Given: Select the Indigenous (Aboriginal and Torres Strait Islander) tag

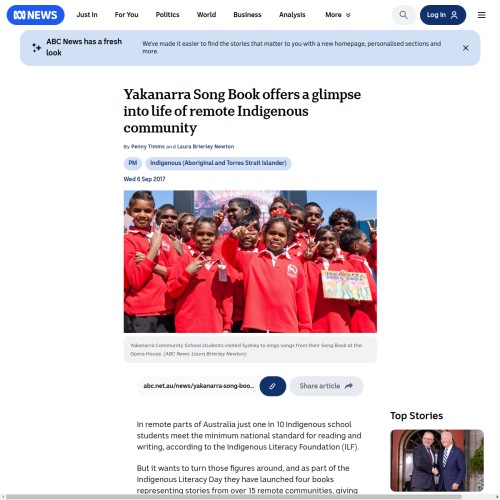Looking at the screenshot, I should pos(218,163).
